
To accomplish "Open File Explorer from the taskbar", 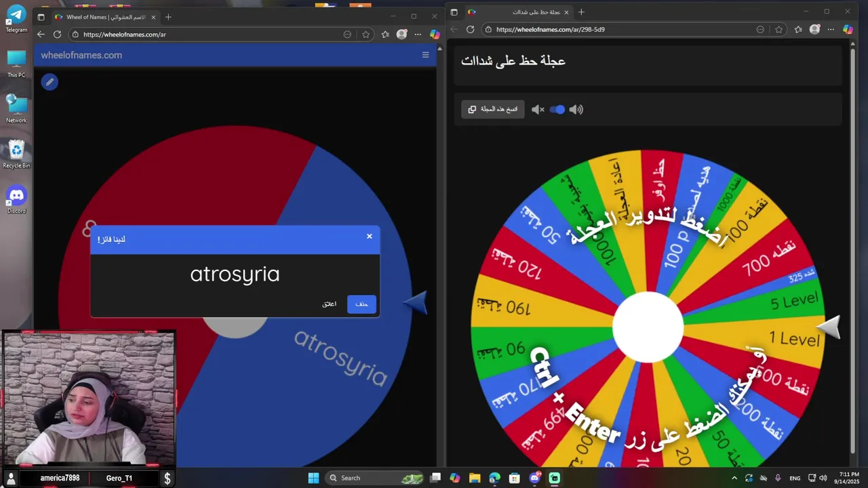I will [x=475, y=478].
